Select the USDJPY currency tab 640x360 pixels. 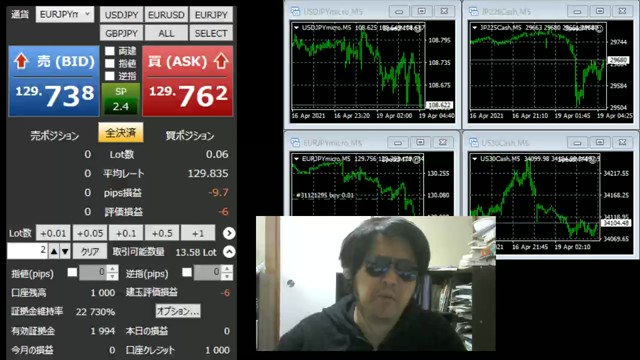(x=121, y=15)
